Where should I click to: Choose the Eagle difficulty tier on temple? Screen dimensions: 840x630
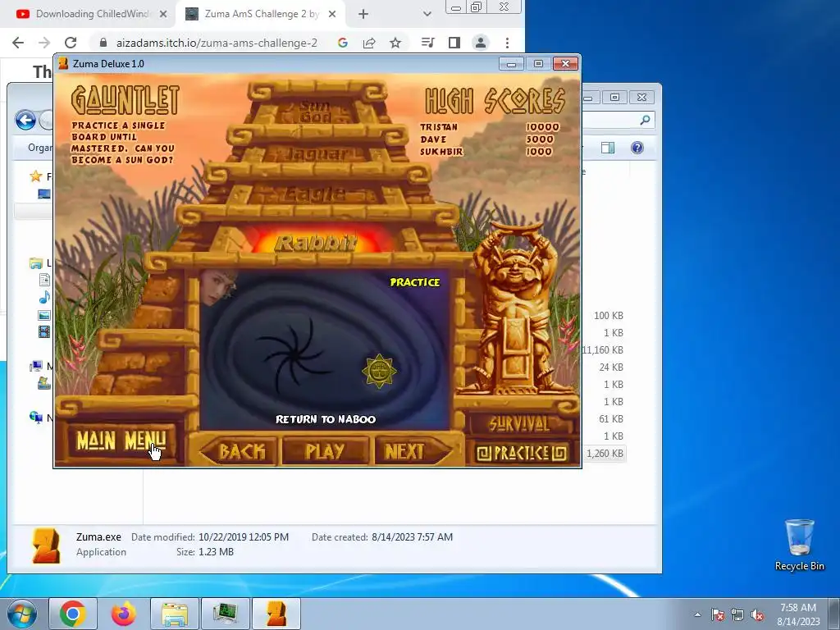(x=316, y=194)
